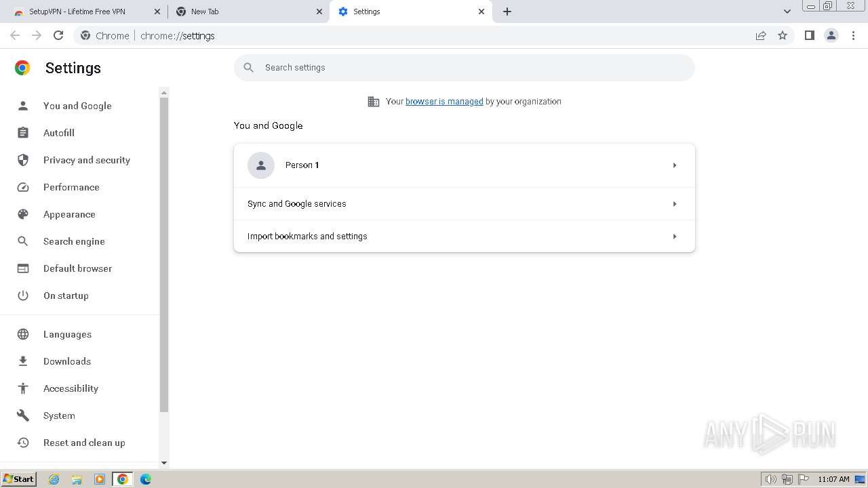
Task: Click the Languages globe icon
Action: [x=23, y=334]
